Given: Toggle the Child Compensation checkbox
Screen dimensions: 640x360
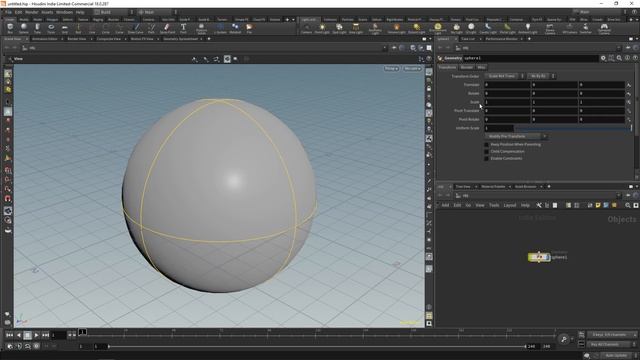Looking at the screenshot, I should click(486, 151).
